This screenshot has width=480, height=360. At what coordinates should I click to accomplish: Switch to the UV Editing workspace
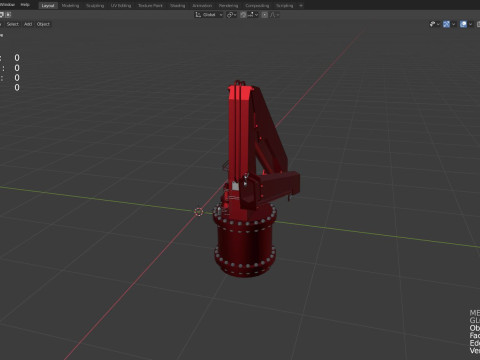tap(121, 5)
